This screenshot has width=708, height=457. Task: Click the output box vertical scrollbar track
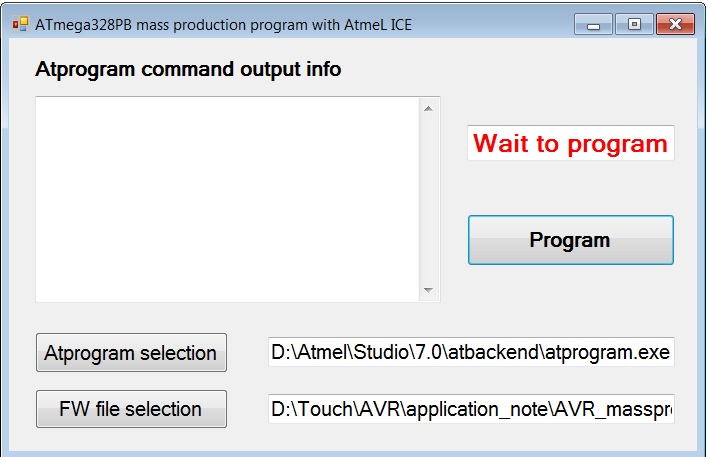pos(429,200)
